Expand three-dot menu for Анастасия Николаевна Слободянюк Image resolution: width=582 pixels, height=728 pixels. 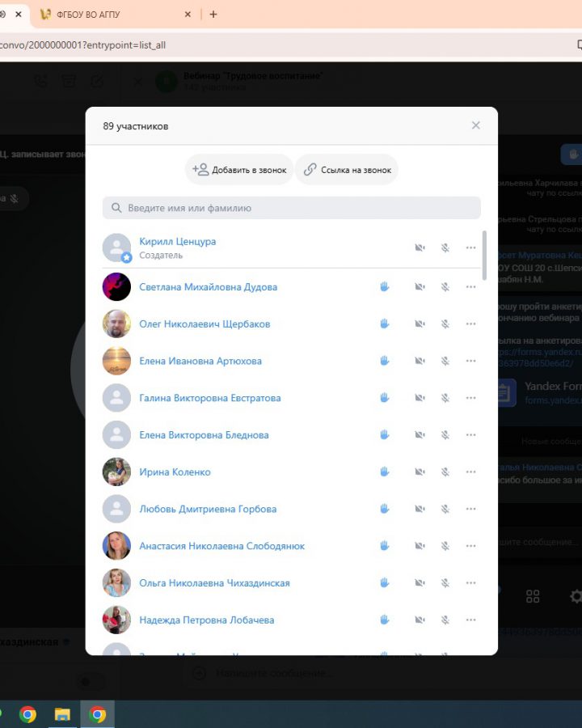(x=471, y=546)
